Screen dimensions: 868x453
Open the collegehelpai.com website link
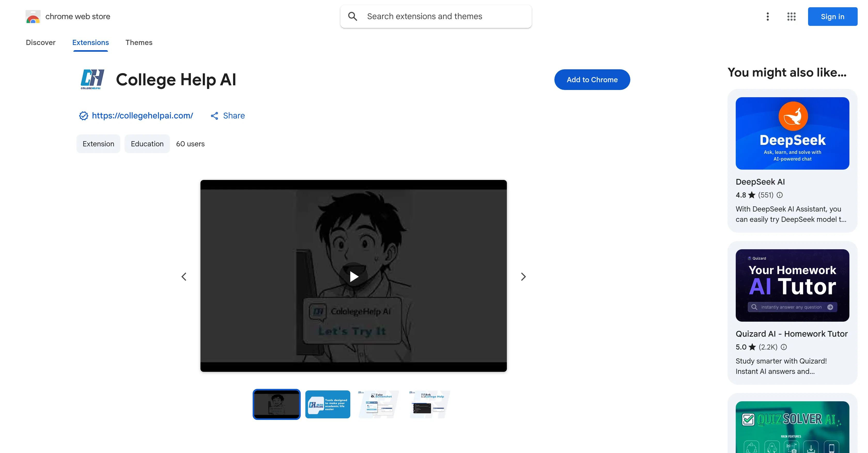tap(142, 115)
